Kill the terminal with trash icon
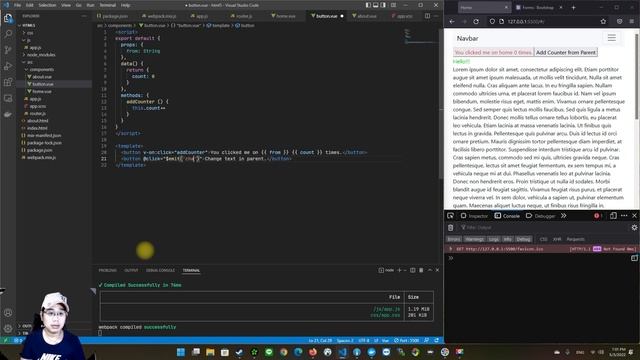The height and width of the screenshot is (360, 640). coord(421,270)
